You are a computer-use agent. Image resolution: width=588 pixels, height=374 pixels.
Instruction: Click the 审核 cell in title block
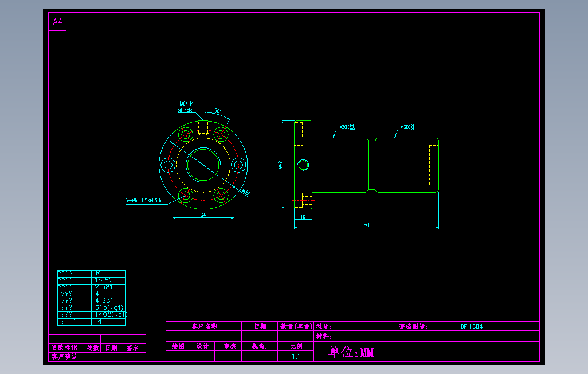(x=230, y=346)
